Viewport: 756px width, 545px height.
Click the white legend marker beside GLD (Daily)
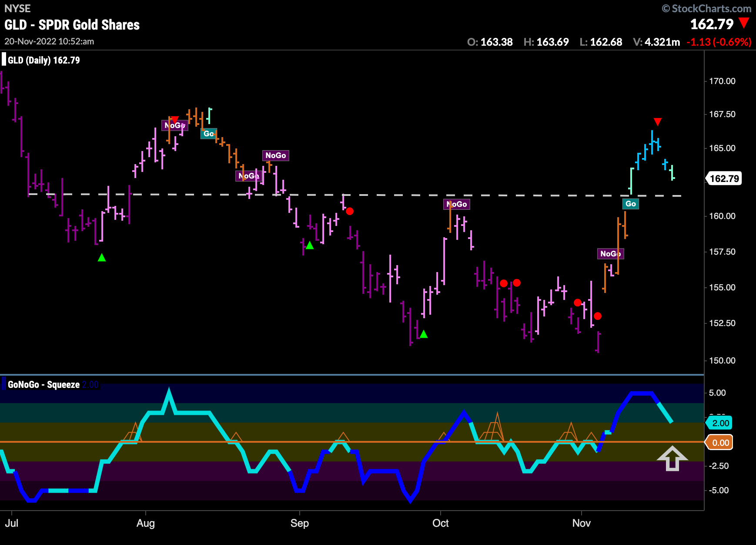(x=4, y=60)
